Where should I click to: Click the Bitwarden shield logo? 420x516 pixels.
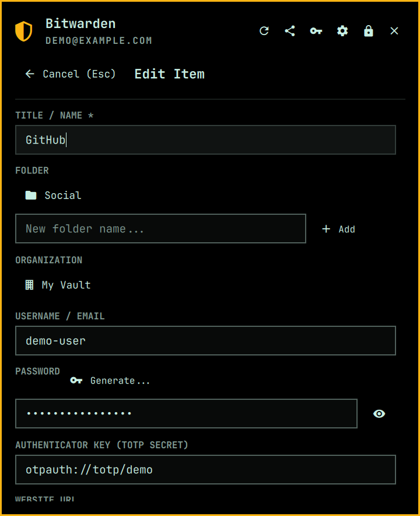24,32
